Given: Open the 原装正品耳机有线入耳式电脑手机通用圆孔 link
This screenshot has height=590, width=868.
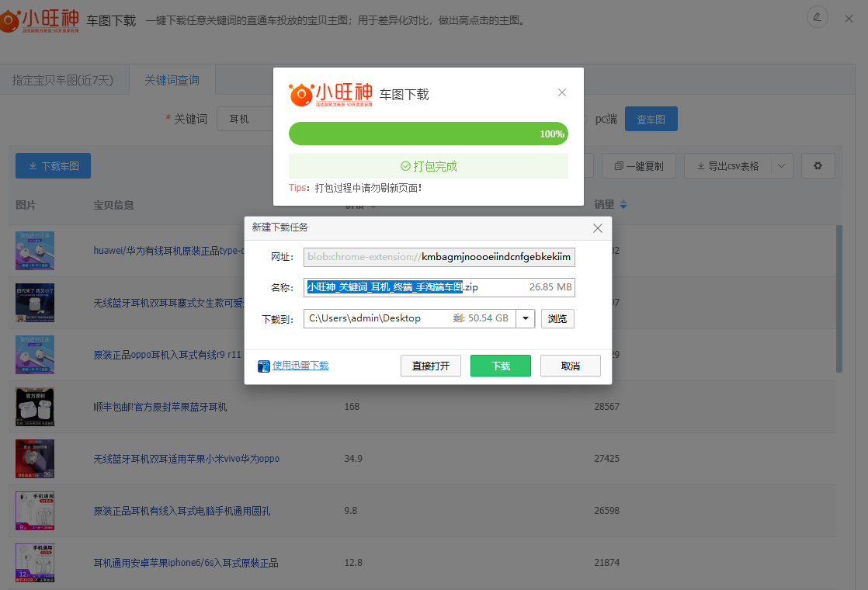Looking at the screenshot, I should tap(182, 511).
